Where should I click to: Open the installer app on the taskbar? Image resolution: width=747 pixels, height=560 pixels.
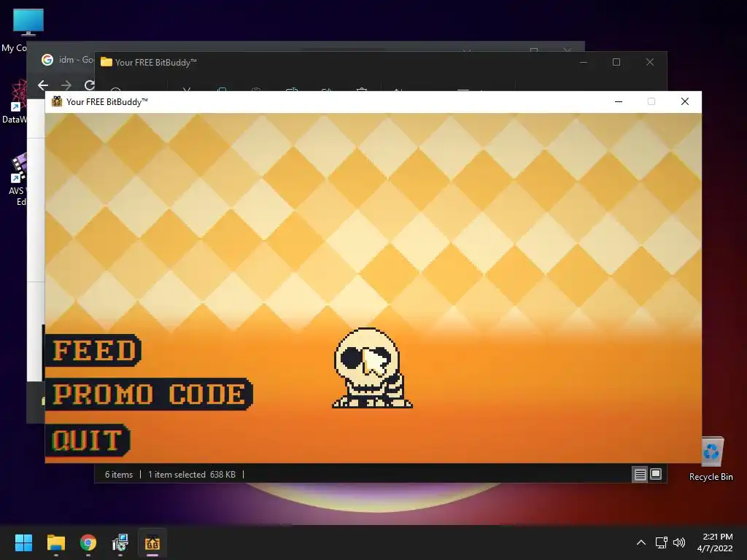[120, 542]
